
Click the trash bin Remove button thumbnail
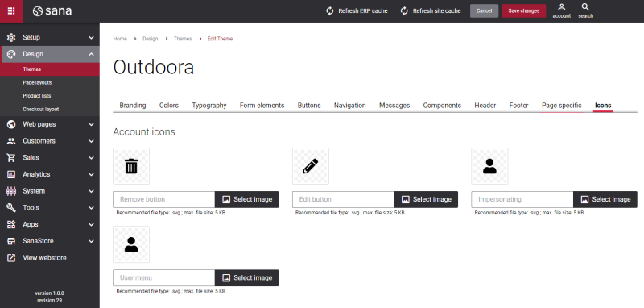(x=131, y=166)
